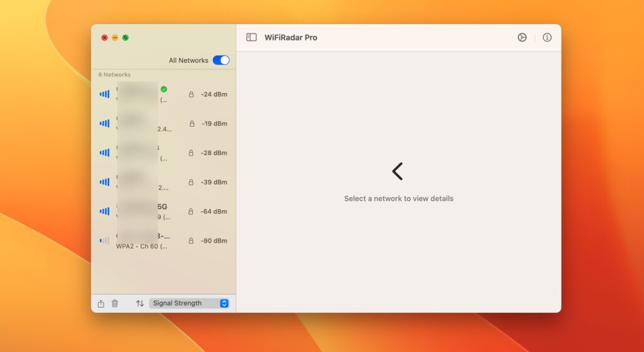The image size is (644, 352).
Task: Click signal bars of -28 dBm network
Action: (104, 152)
